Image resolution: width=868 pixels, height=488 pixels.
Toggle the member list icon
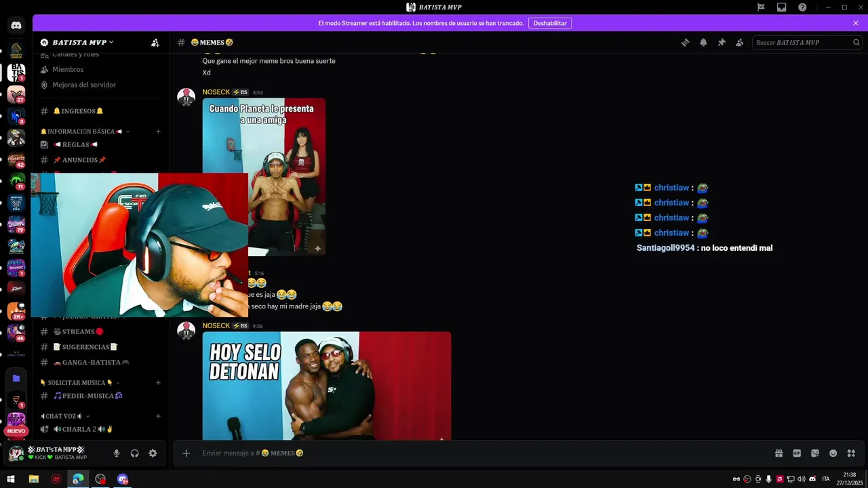click(740, 42)
